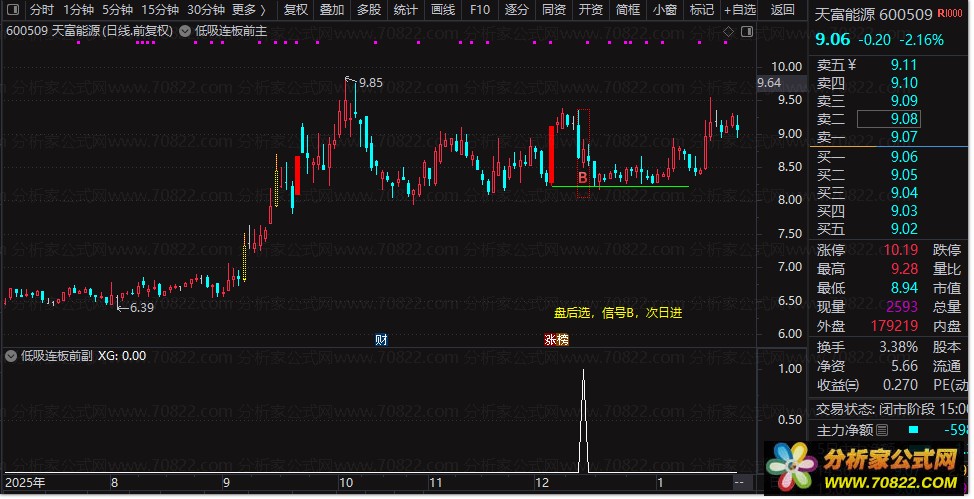Click the 卖四 ask price 9.10

tap(903, 83)
